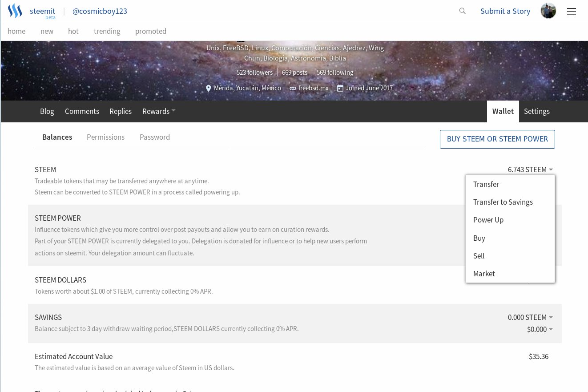This screenshot has height=392, width=588.
Task: Select the Balances sub-tab
Action: [57, 137]
